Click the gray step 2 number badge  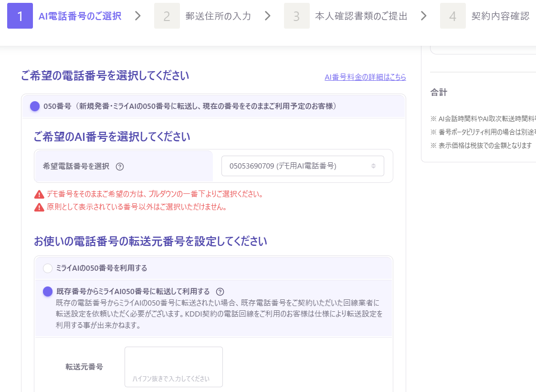[x=167, y=16]
